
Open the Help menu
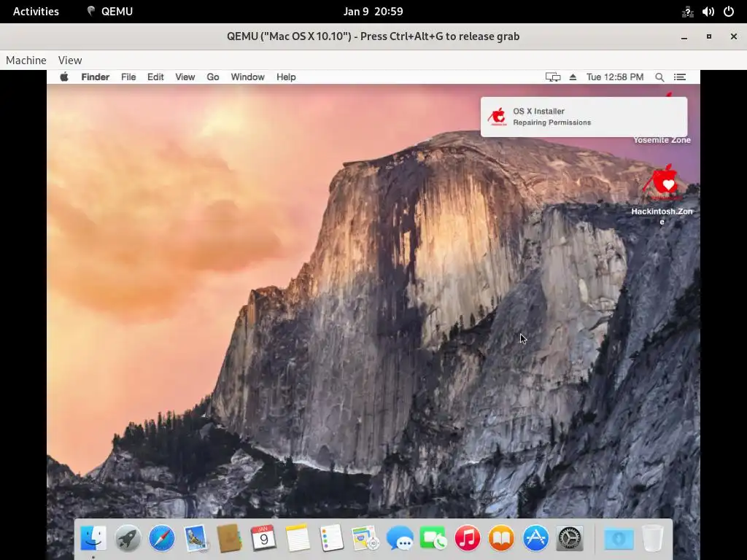pyautogui.click(x=286, y=77)
